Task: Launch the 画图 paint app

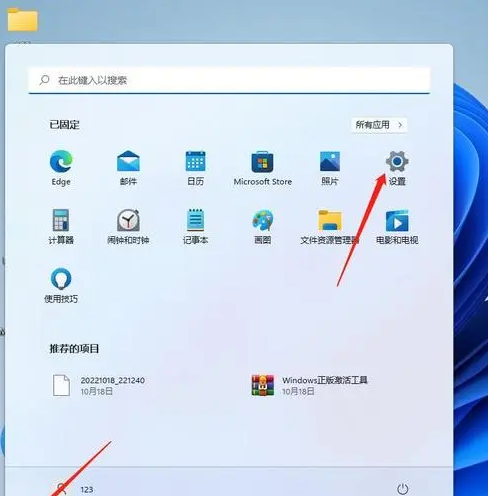Action: coord(263,226)
